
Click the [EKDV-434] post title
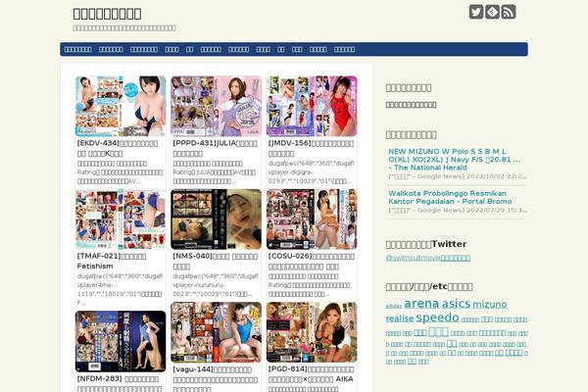118,148
